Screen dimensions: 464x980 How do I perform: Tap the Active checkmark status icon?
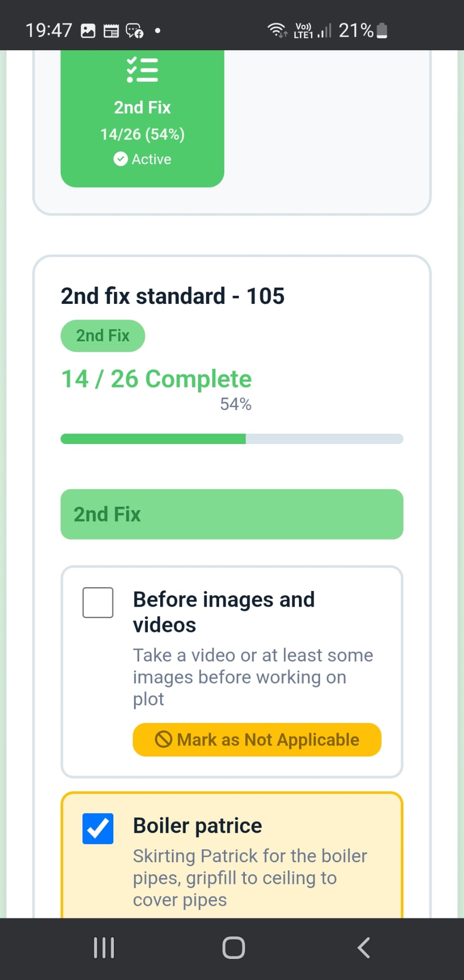[121, 159]
